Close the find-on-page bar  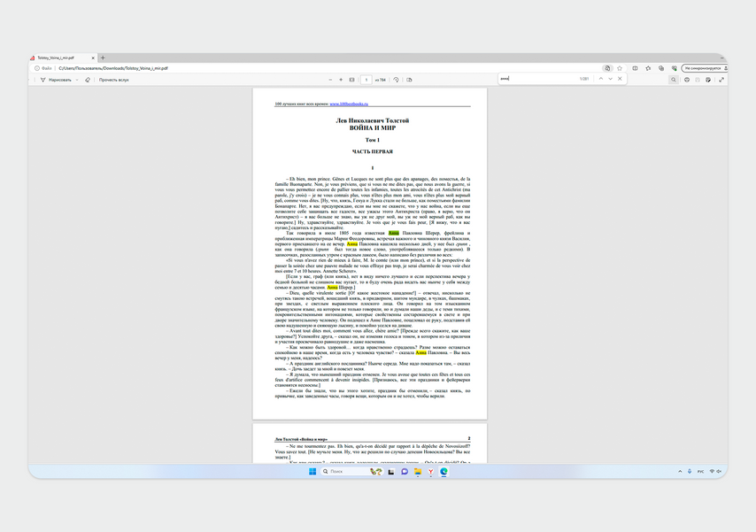pyautogui.click(x=620, y=79)
